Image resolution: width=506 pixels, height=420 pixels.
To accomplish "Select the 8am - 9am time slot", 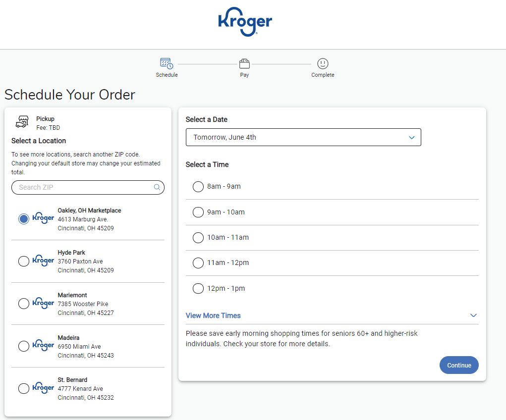I will pyautogui.click(x=198, y=186).
